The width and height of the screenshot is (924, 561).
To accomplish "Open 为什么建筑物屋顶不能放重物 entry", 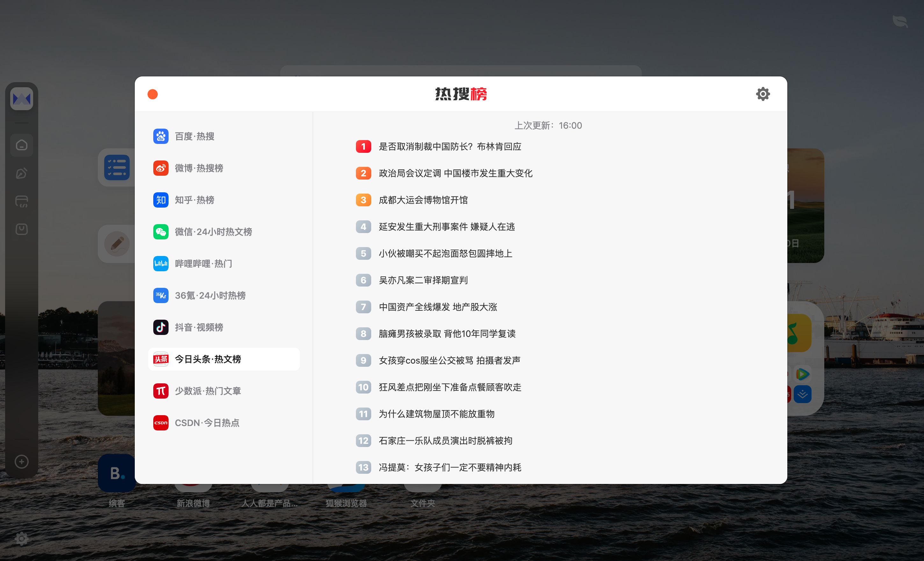I will point(437,414).
